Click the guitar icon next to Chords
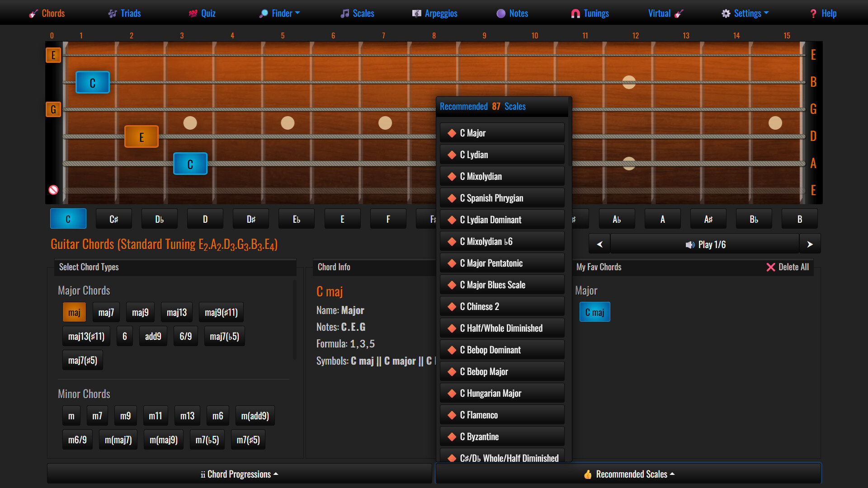 pyautogui.click(x=33, y=13)
